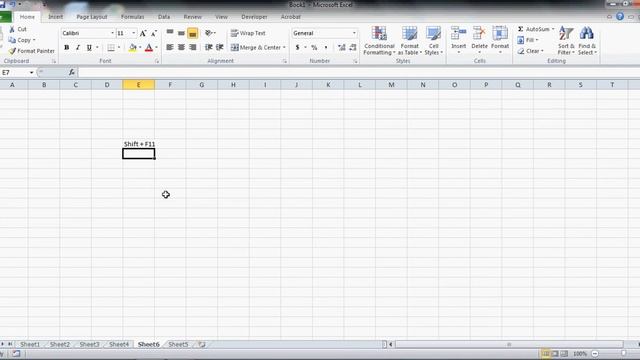The width and height of the screenshot is (640, 360).
Task: Apply the Accounting dollar format
Action: (298, 47)
